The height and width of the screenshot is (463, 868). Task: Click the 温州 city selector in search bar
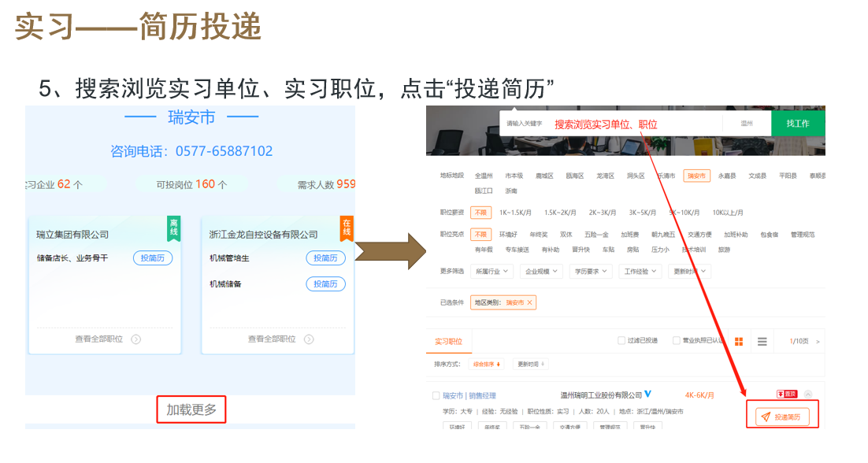[747, 124]
